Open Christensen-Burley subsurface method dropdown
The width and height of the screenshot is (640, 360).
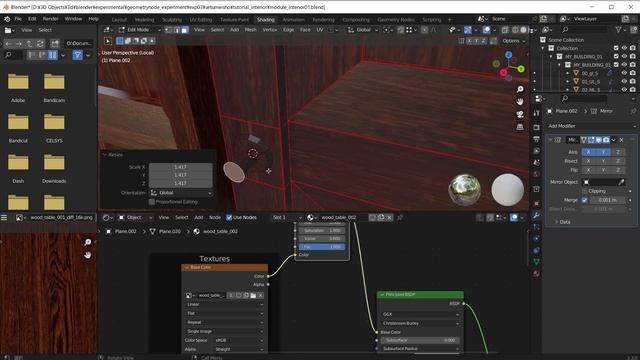(x=420, y=323)
